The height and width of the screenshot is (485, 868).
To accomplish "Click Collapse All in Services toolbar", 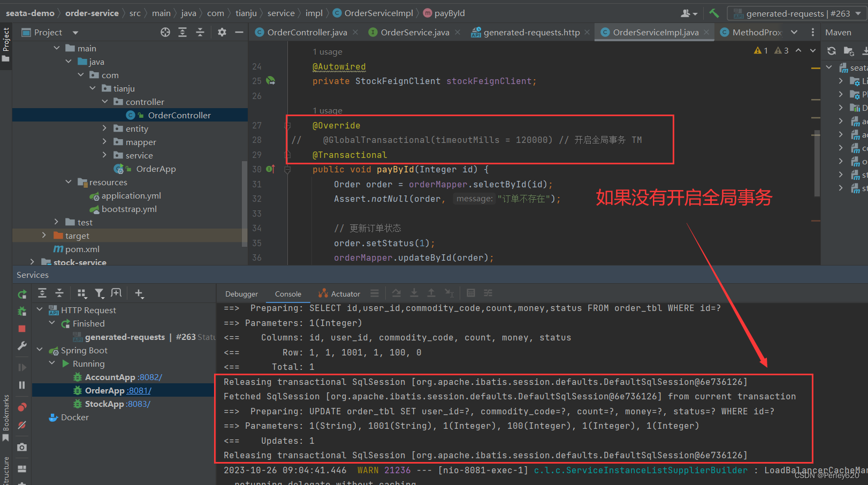I will coord(59,293).
